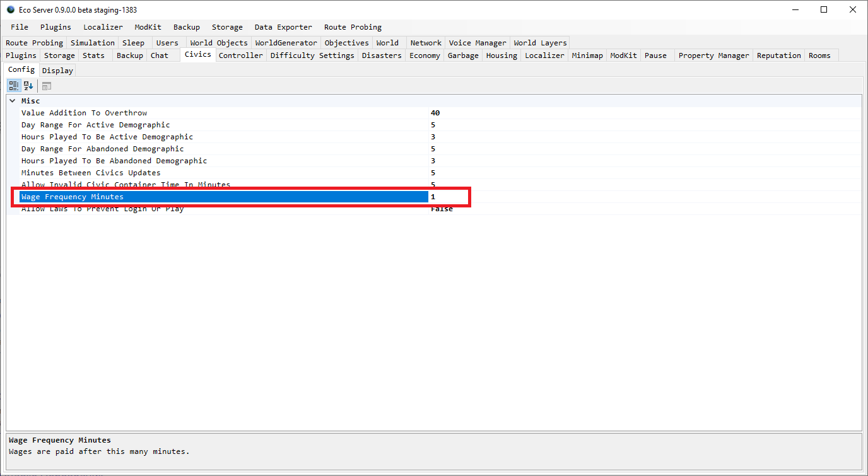
Task: Switch to the Route Probing tab
Action: click(34, 43)
